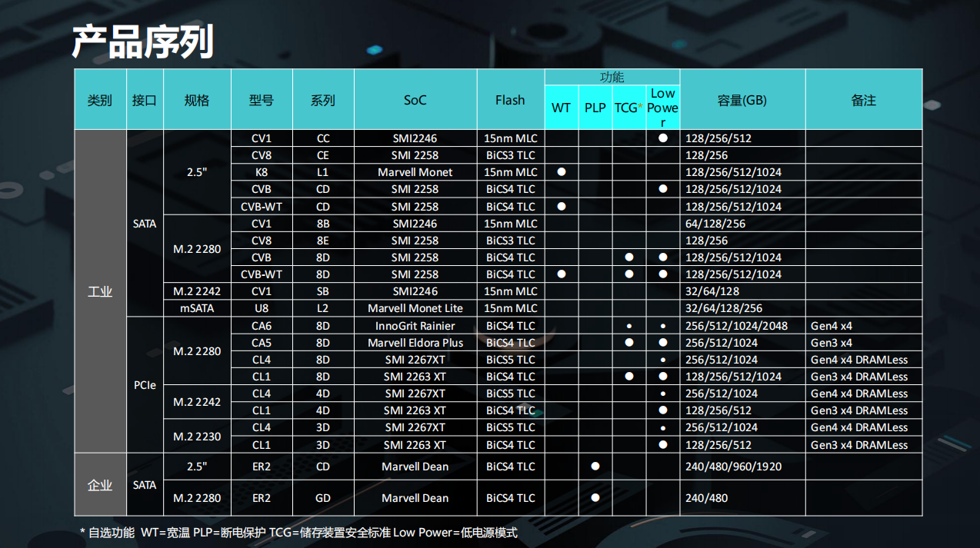980x548 pixels.
Task: Click the 型号 column header
Action: (262, 100)
